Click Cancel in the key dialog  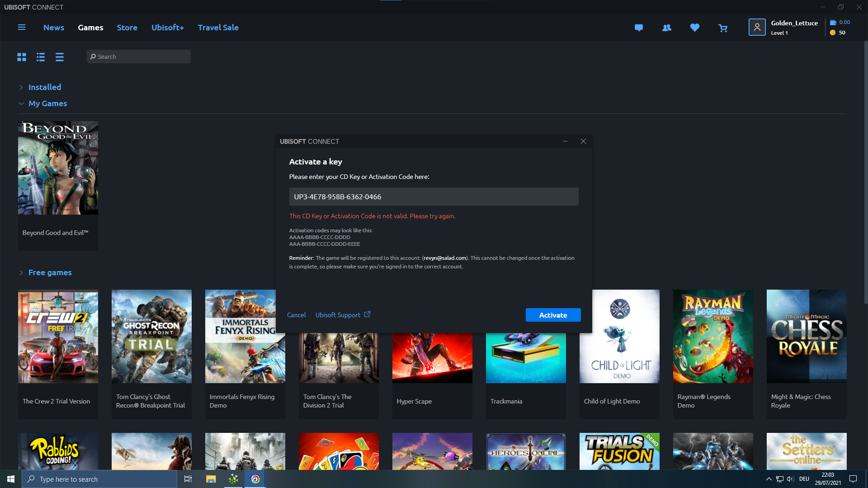click(x=296, y=315)
